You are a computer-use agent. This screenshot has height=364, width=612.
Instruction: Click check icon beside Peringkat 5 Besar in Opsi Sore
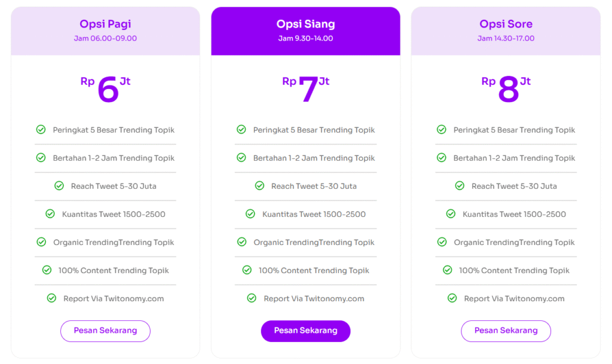[x=442, y=130]
